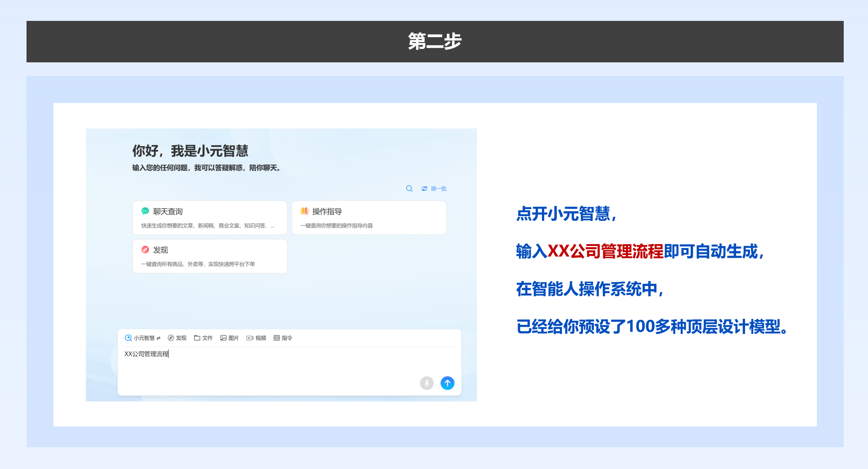The image size is (868, 469).
Task: Select the 视频 video option
Action: click(256, 338)
